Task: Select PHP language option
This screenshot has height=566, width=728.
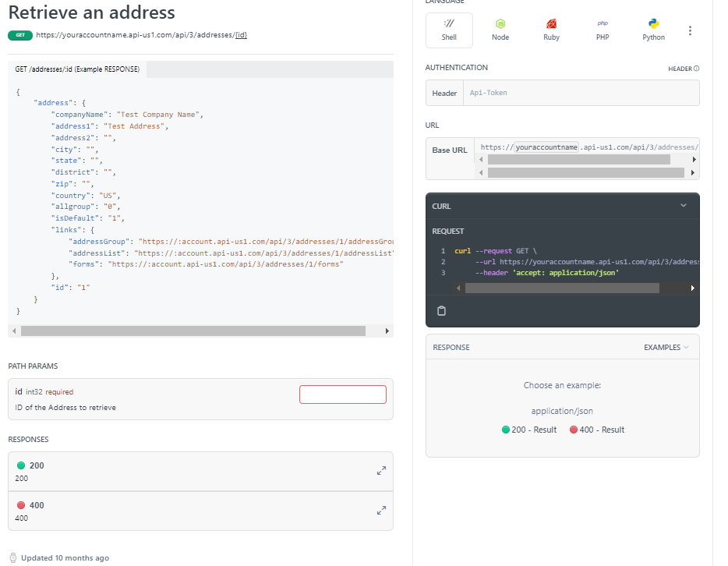Action: (603, 30)
